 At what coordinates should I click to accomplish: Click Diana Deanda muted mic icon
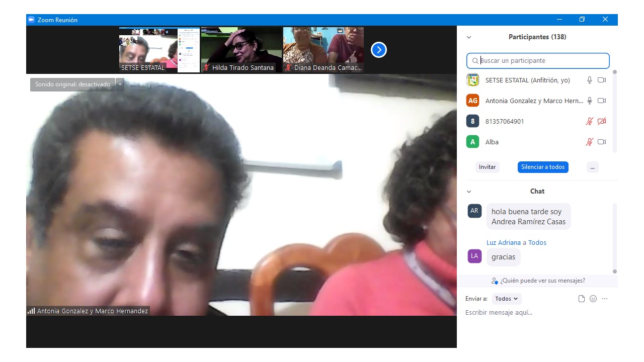(288, 67)
